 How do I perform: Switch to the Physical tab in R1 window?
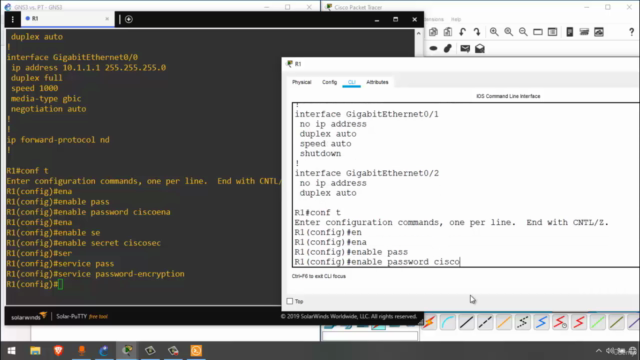(302, 82)
